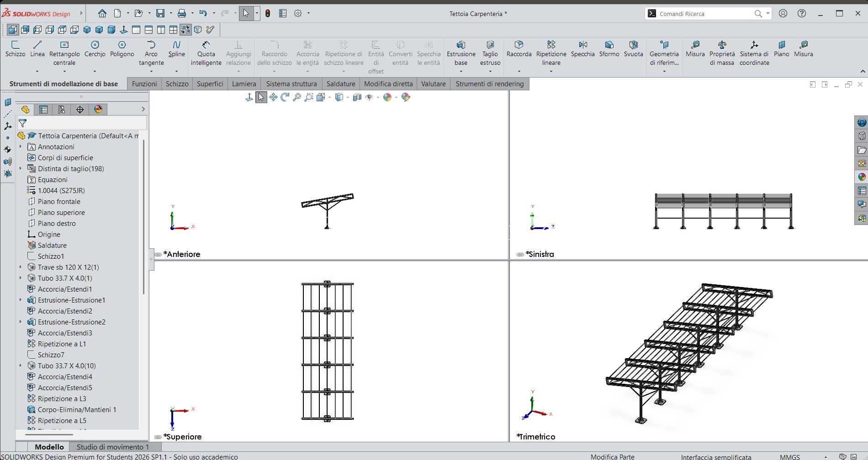Switch to the Lamiera tab
Image resolution: width=868 pixels, height=460 pixels.
pos(244,84)
